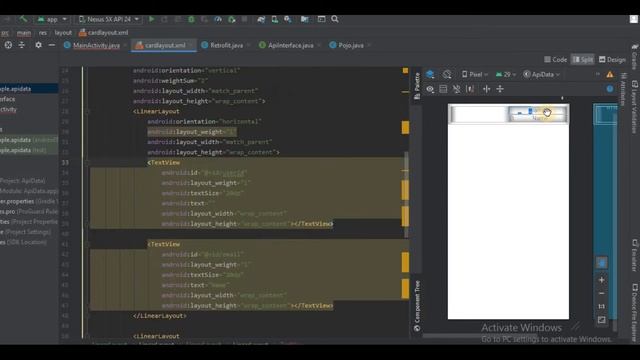Open the Layout Validation tool window
The height and width of the screenshot is (360, 640).
(635, 107)
